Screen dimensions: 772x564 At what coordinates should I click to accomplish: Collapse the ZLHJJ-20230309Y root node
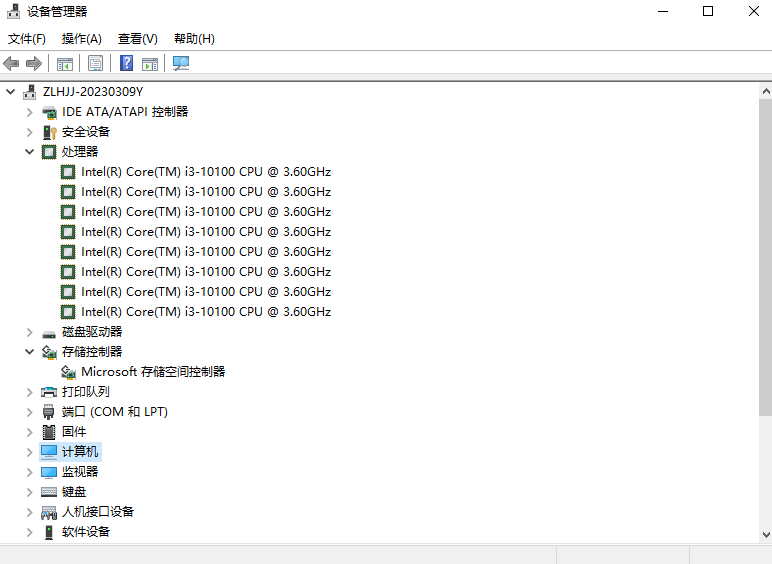click(10, 92)
